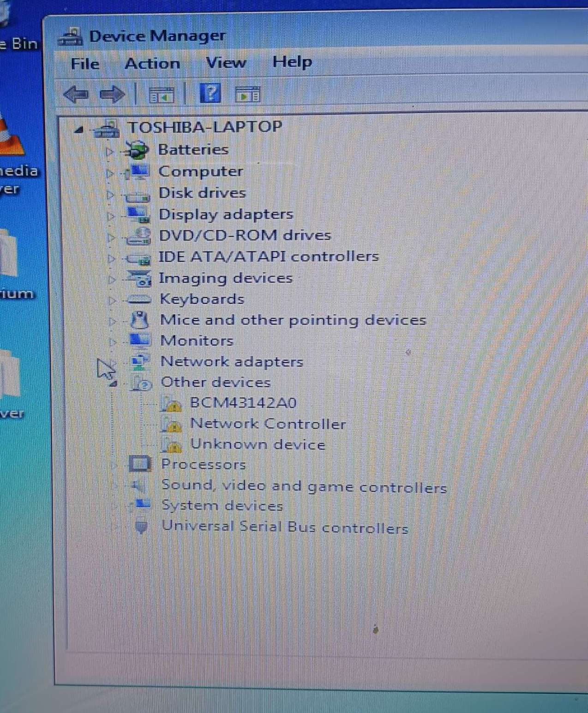
Task: Open the Action menu
Action: coord(152,63)
